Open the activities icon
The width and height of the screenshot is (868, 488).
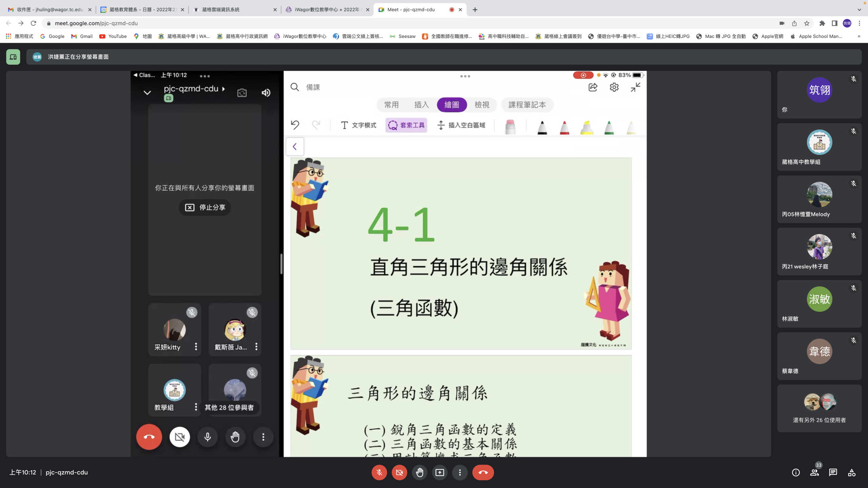pyautogui.click(x=852, y=472)
